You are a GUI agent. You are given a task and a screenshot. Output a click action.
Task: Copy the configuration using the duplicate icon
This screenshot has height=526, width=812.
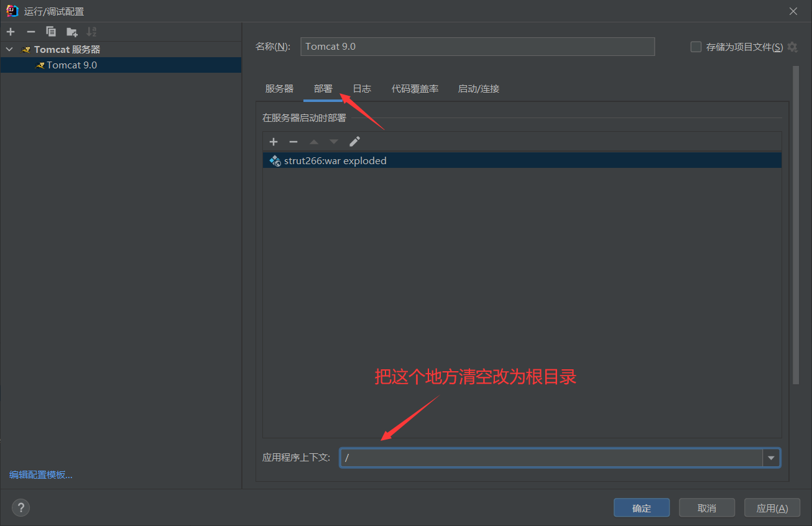click(51, 32)
